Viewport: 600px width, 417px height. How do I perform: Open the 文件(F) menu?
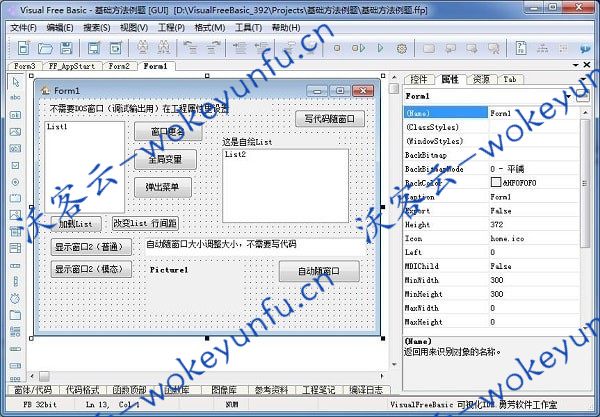point(24,28)
